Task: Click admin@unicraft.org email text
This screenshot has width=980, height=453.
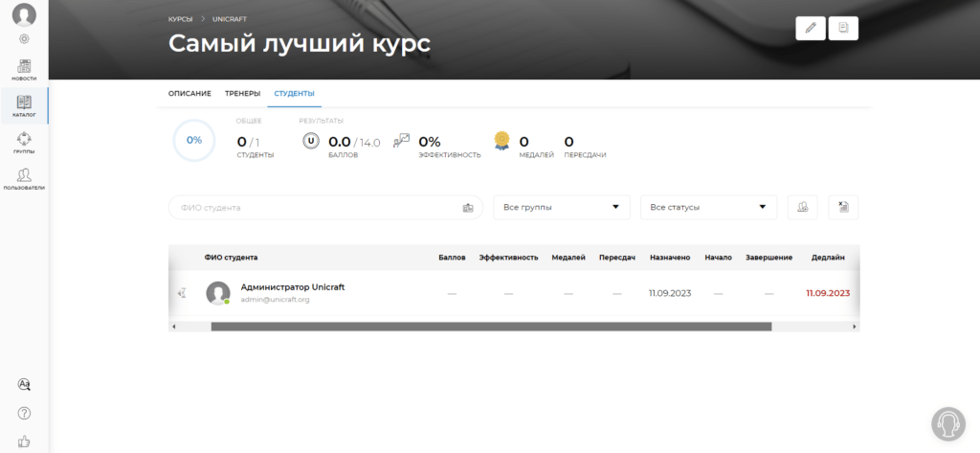Action: tap(275, 300)
